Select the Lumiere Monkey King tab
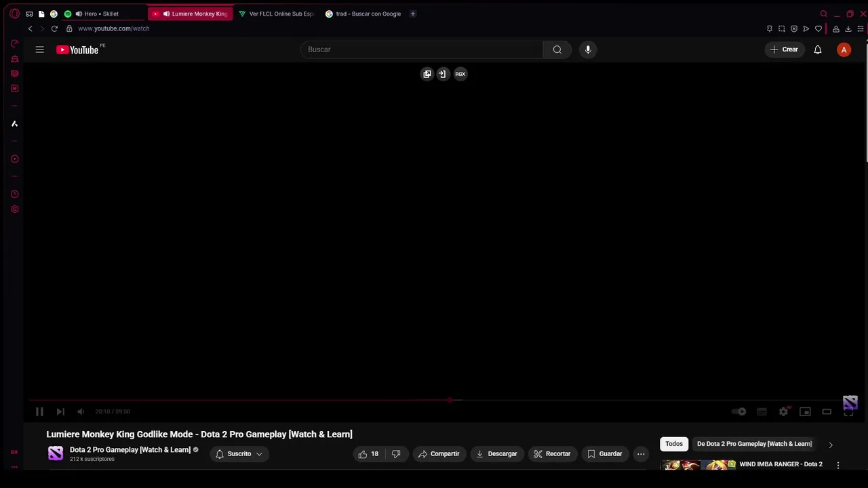Image resolution: width=868 pixels, height=488 pixels. pyautogui.click(x=191, y=14)
